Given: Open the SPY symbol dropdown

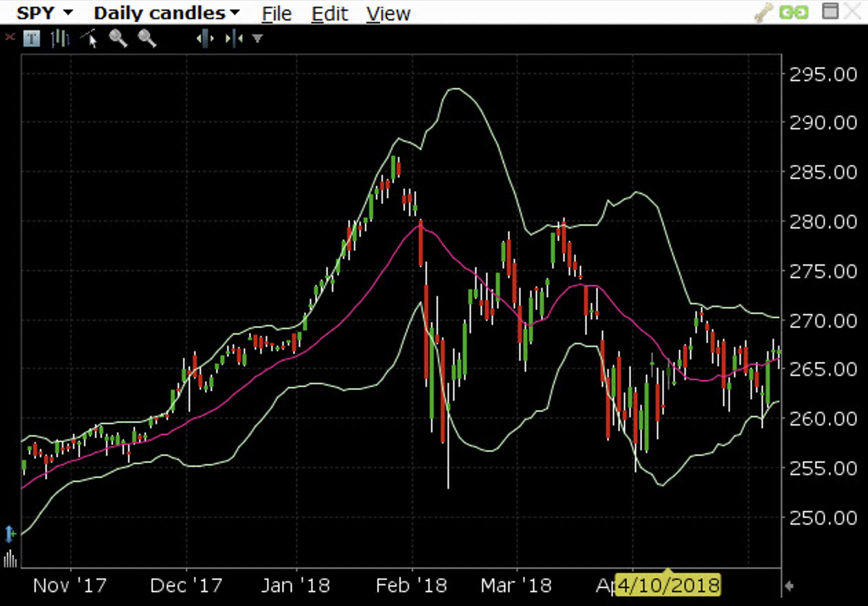Looking at the screenshot, I should point(46,13).
